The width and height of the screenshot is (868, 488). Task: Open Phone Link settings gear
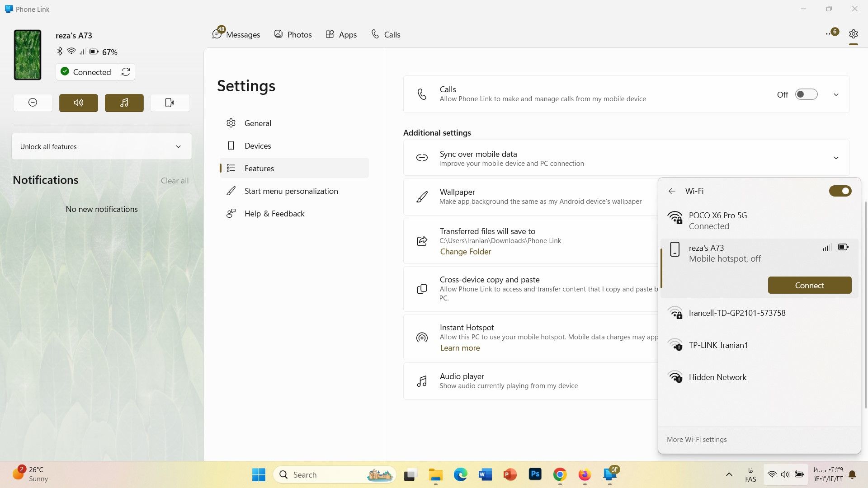(x=853, y=34)
